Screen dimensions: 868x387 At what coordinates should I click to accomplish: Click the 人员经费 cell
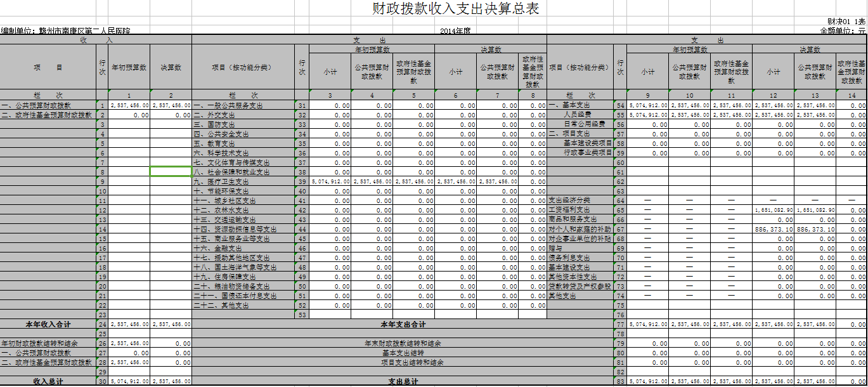580,115
